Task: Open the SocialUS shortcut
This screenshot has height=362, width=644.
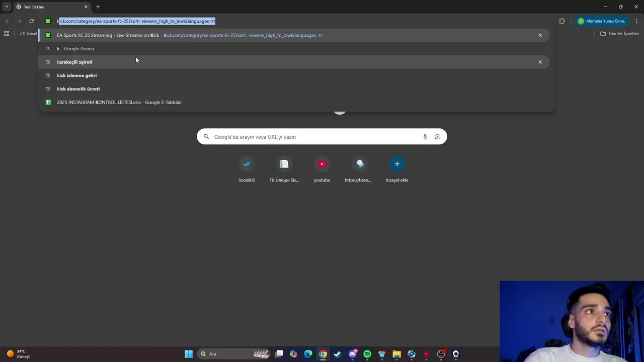Action: click(x=247, y=169)
